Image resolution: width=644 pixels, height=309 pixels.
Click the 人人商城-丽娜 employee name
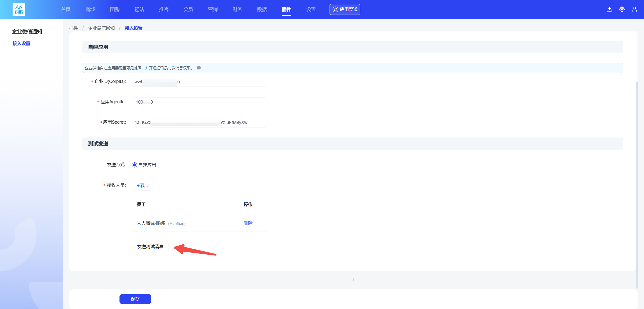tap(151, 223)
